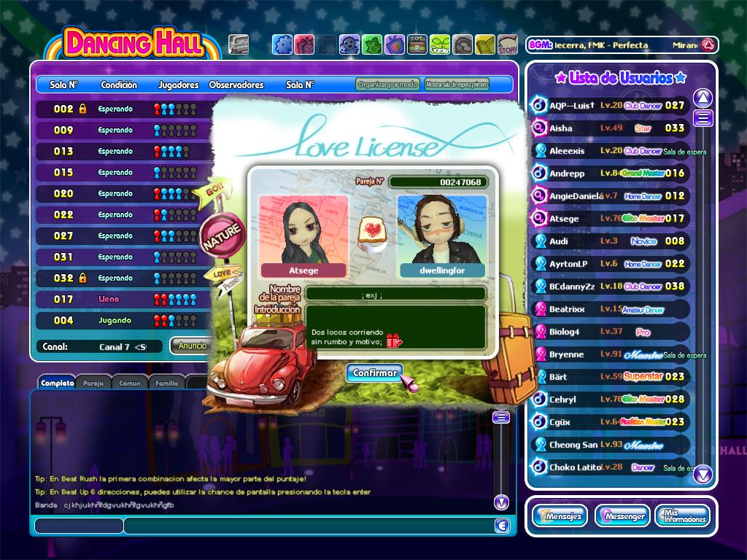Open Mis Informaciones
Viewport: 747px width, 560px height.
coord(683,516)
